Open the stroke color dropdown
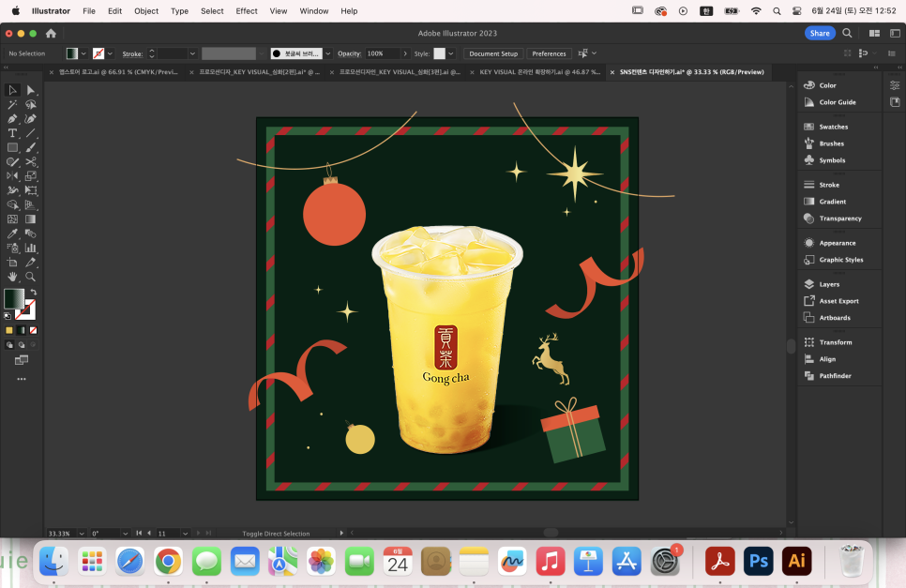Screen dimensions: 906x588 (x=111, y=53)
